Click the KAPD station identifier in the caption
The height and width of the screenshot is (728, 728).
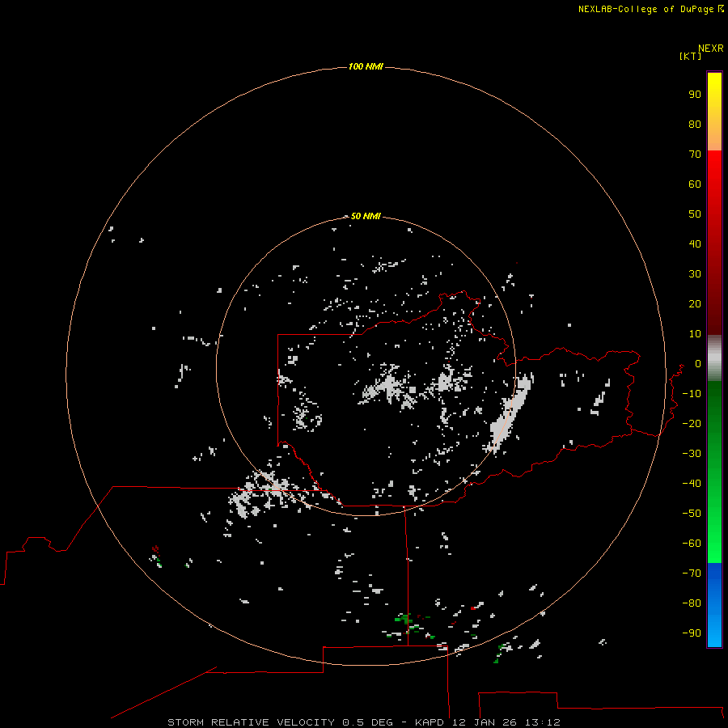[431, 722]
